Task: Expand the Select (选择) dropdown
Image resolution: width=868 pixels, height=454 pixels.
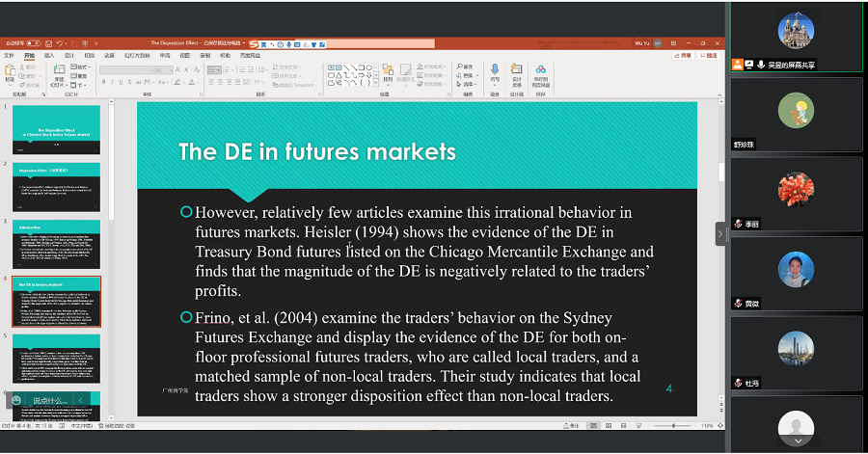Action: [469, 85]
